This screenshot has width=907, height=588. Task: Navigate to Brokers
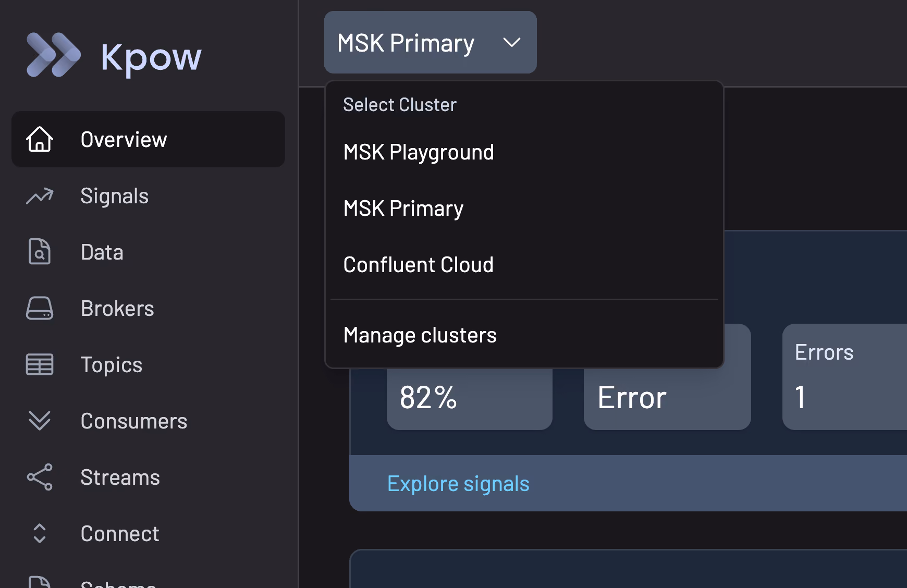click(148, 308)
